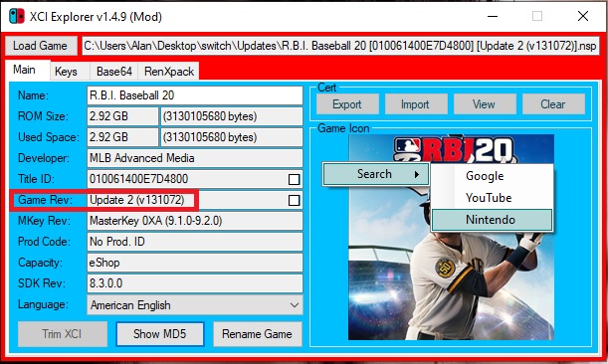The height and width of the screenshot is (364, 608).
Task: Switch to the Main tab
Action: tap(28, 71)
